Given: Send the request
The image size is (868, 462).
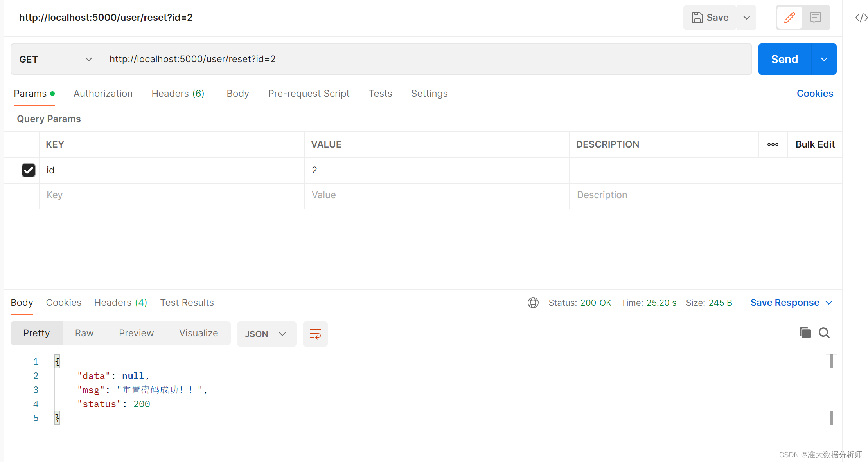Looking at the screenshot, I should coord(785,59).
